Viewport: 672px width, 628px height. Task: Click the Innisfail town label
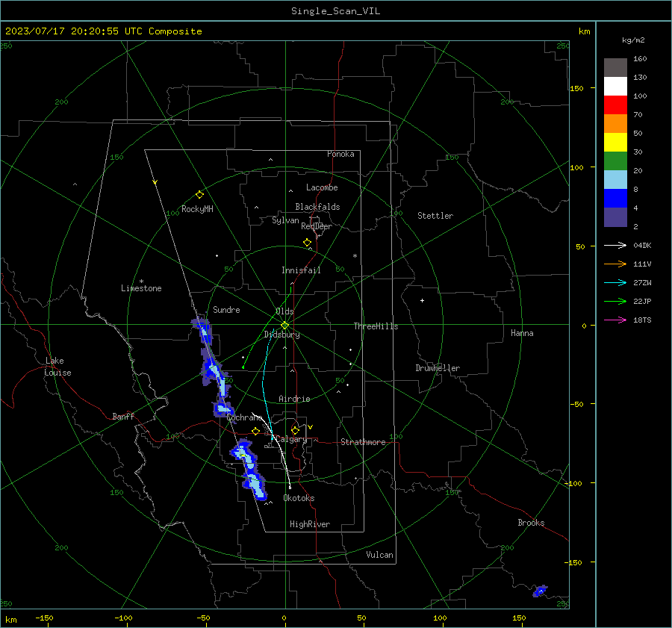click(x=301, y=270)
